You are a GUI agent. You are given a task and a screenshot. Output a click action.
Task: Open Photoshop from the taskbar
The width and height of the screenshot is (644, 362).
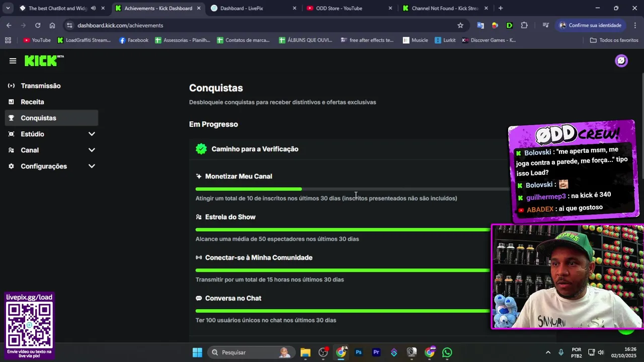coord(358,352)
